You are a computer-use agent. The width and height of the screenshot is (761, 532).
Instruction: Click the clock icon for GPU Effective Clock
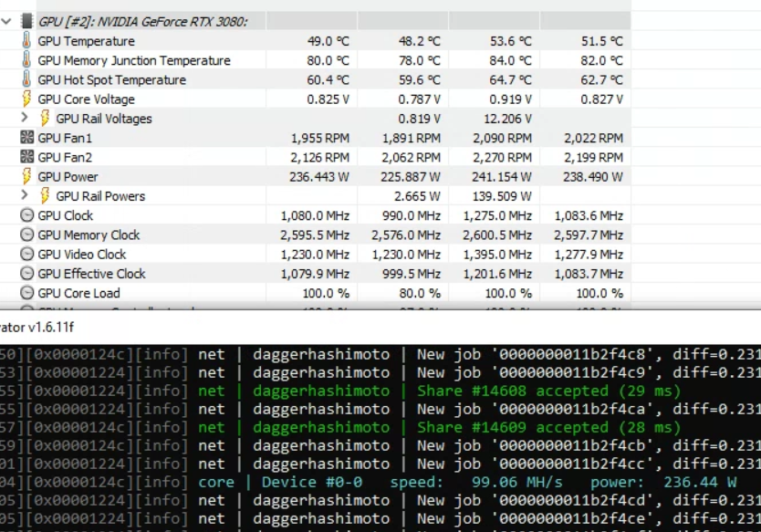tap(27, 273)
